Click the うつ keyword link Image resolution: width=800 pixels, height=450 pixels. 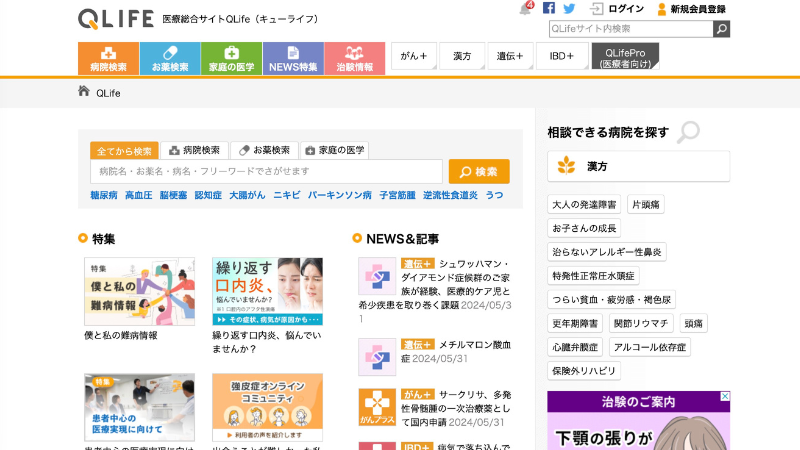[x=494, y=195]
